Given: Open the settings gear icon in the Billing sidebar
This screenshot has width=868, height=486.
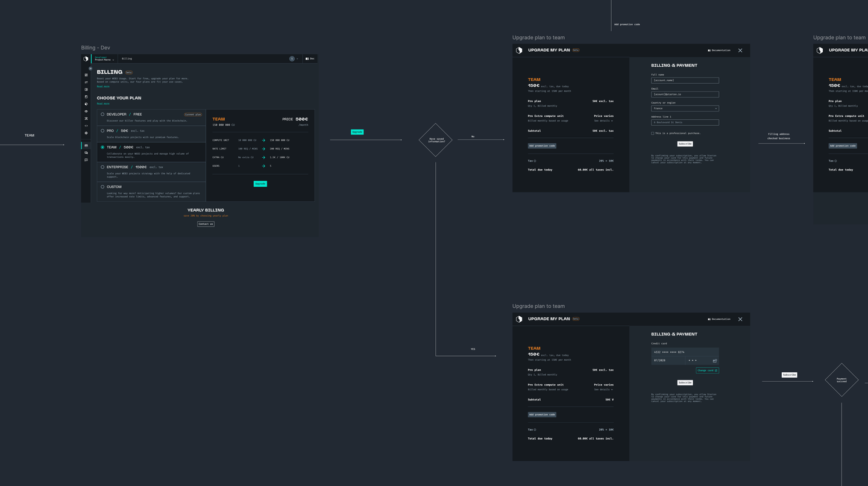Looking at the screenshot, I should pos(86,133).
